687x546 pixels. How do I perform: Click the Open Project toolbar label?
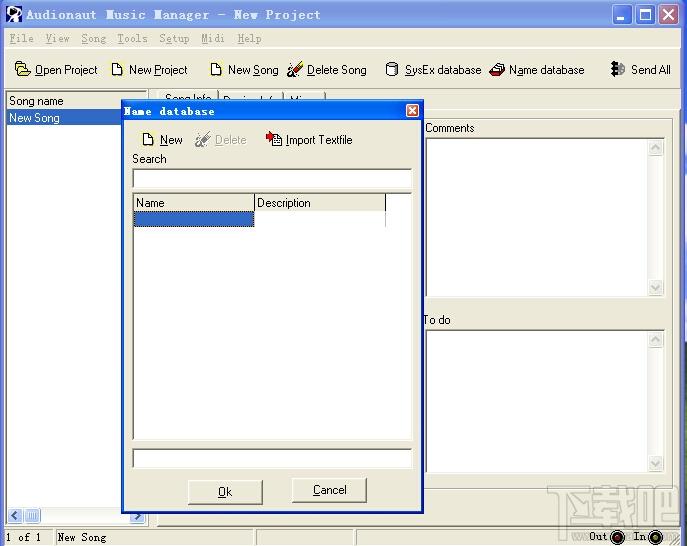click(x=66, y=70)
